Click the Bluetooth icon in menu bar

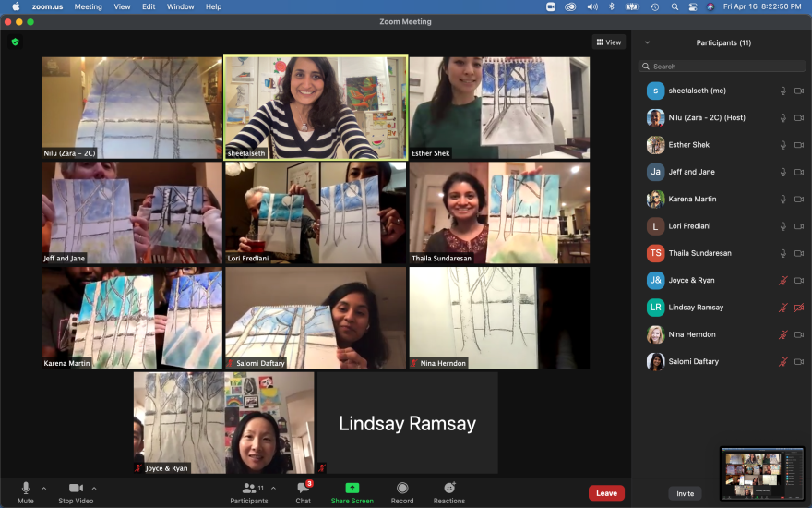pos(611,6)
